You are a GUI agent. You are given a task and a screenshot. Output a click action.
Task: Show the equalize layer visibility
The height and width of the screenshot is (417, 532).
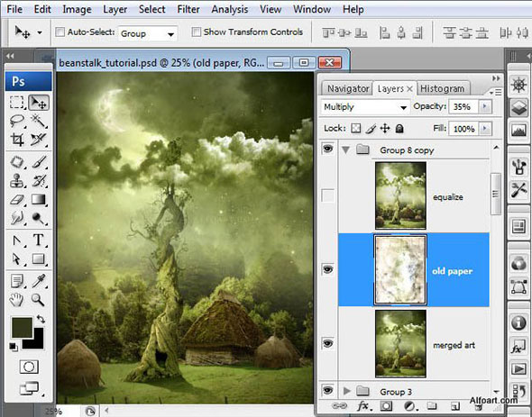[327, 196]
